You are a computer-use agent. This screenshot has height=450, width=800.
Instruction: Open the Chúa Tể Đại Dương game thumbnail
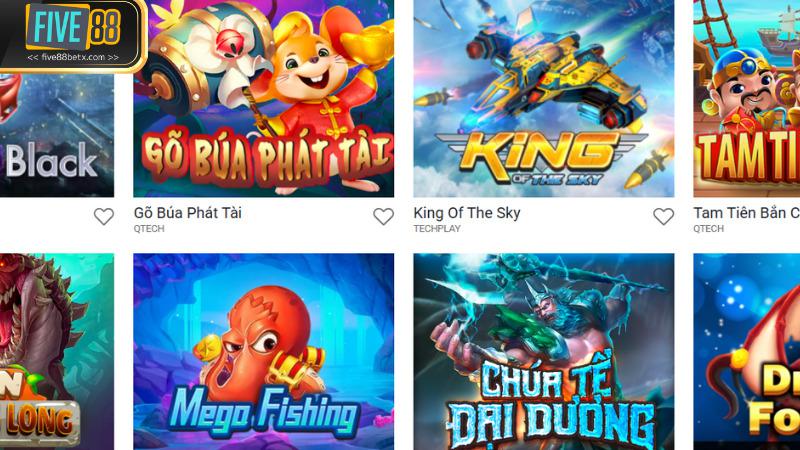coord(543,352)
